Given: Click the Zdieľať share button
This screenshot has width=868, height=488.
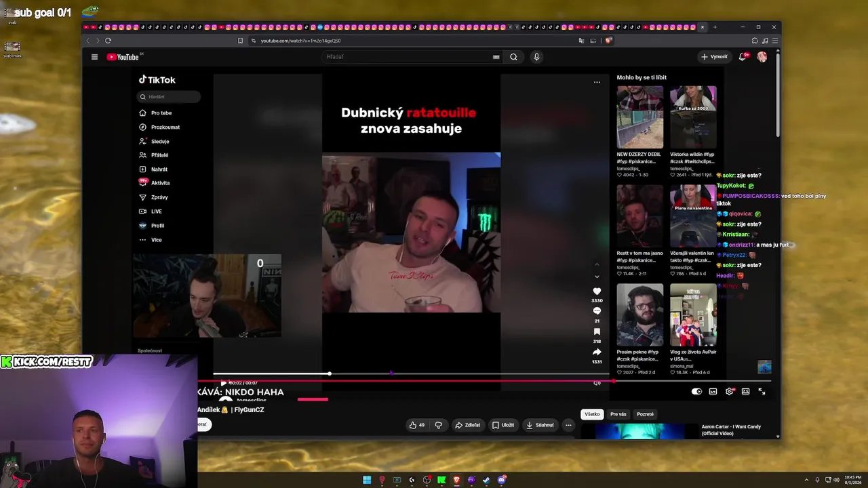Looking at the screenshot, I should [468, 425].
